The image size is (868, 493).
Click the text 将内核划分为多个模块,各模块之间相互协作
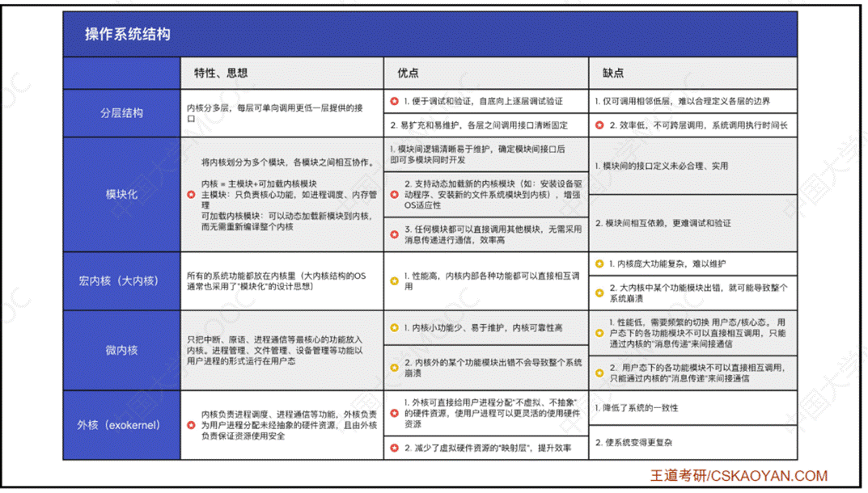pos(288,162)
